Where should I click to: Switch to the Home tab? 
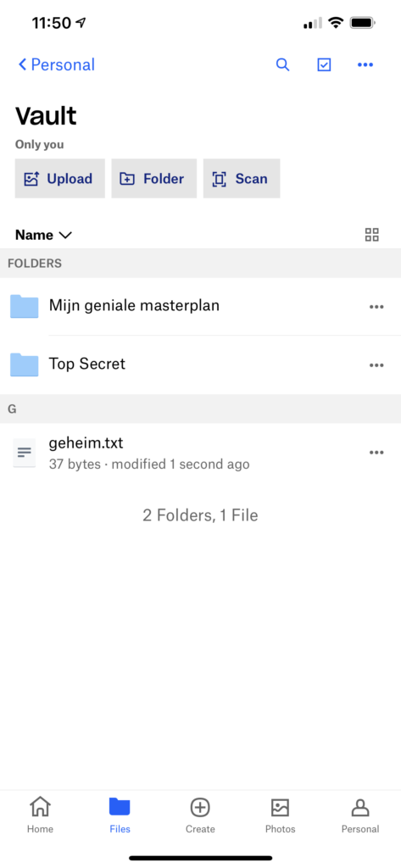pyautogui.click(x=41, y=815)
